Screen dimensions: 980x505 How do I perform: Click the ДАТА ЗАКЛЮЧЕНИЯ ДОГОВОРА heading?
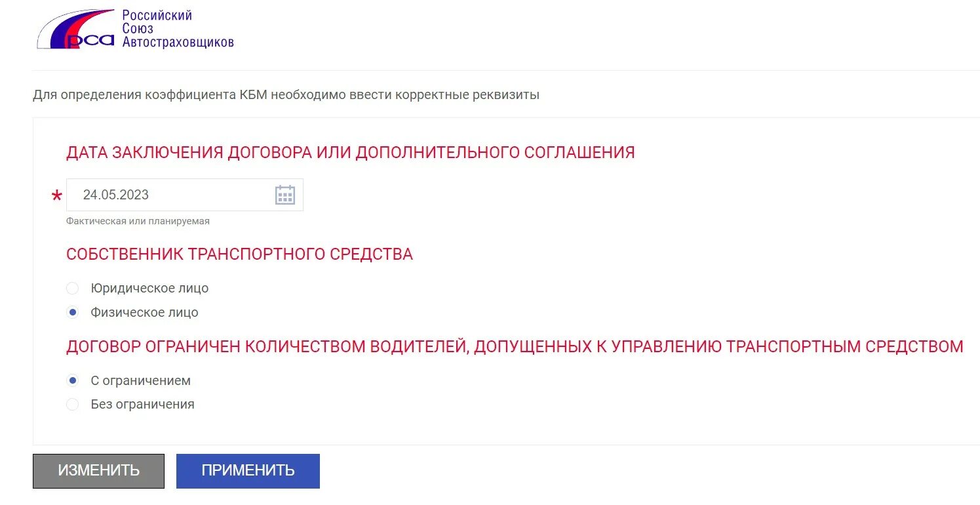coord(351,153)
